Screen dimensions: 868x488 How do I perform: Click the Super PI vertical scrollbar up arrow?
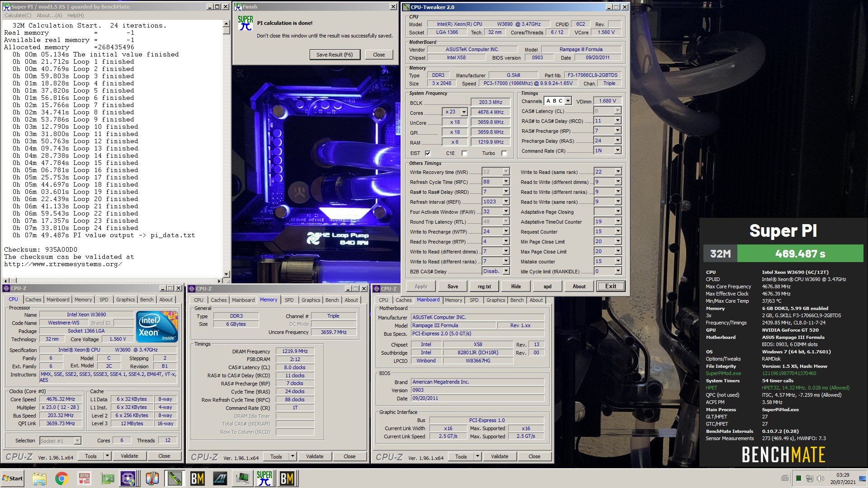(x=226, y=23)
